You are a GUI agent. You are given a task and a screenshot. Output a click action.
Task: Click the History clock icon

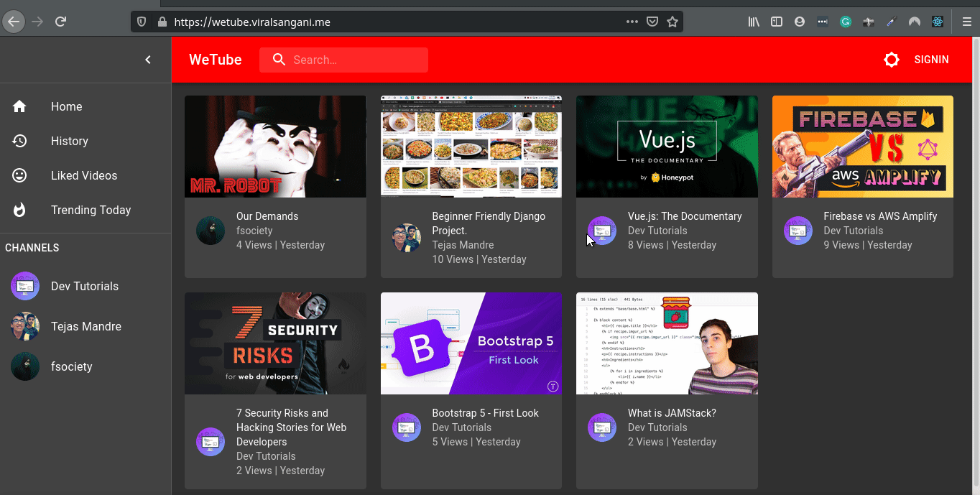click(19, 141)
